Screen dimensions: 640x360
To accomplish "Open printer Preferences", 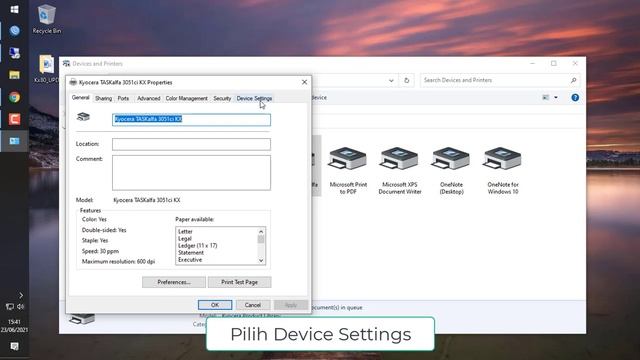I will pos(174,282).
